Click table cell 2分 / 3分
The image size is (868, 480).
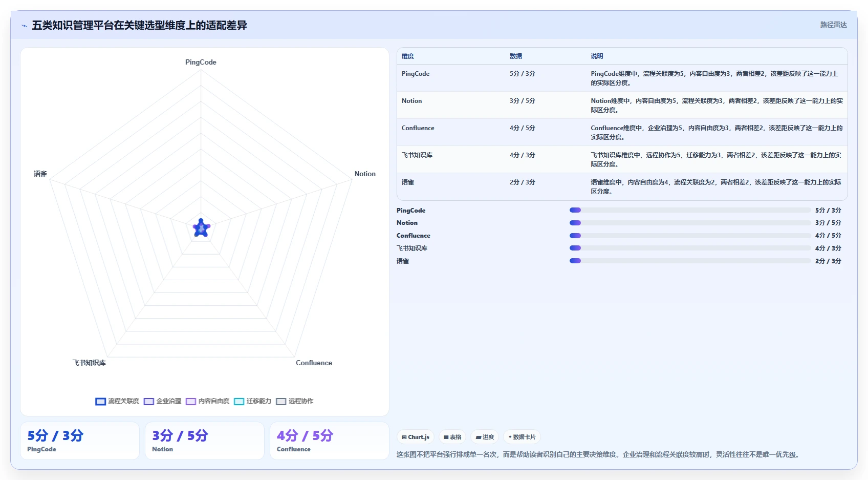click(x=523, y=182)
